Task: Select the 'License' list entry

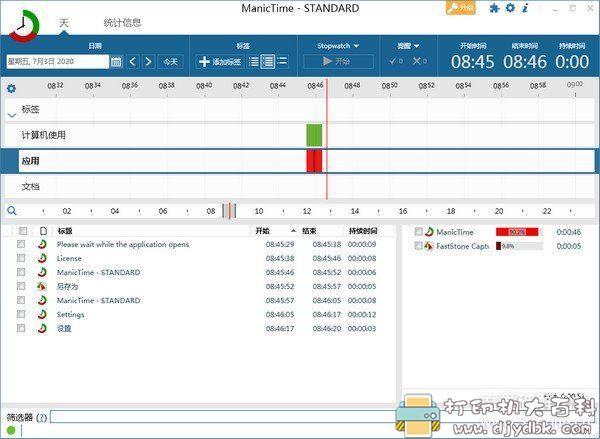Action: pyautogui.click(x=69, y=258)
